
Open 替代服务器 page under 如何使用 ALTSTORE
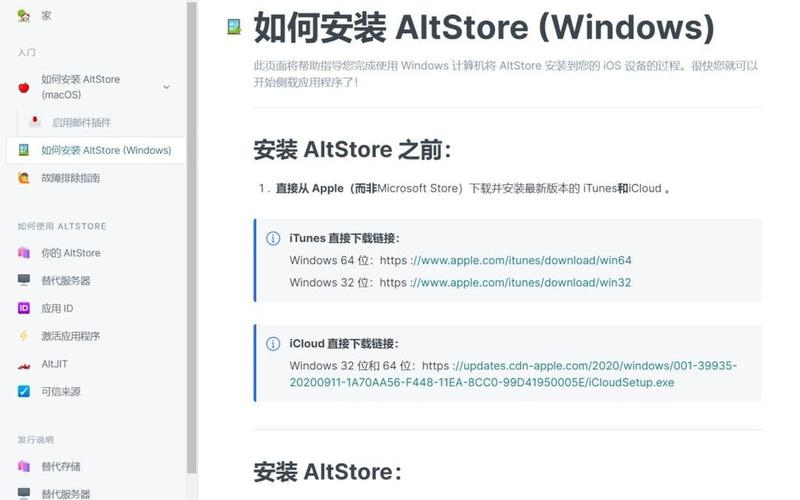coord(66,281)
